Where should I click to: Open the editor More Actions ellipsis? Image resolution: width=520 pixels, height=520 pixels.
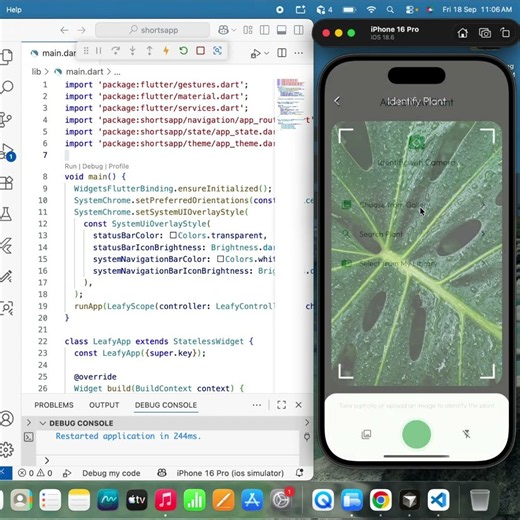click(299, 53)
